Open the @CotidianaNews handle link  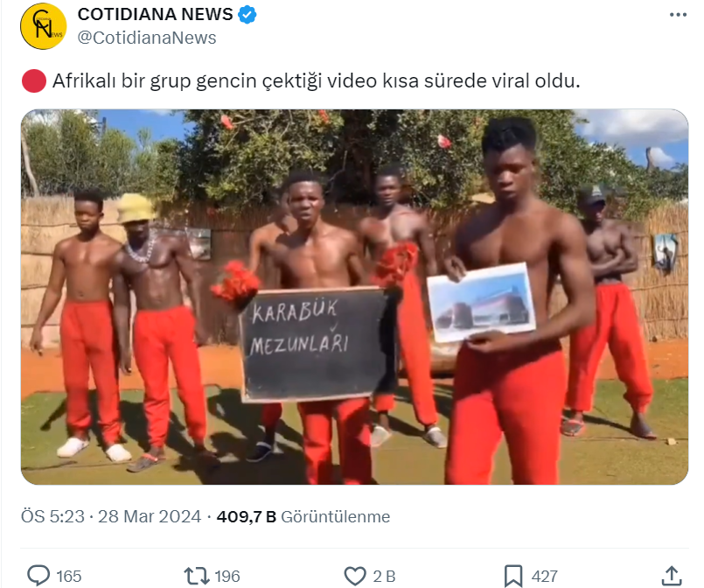[x=147, y=38]
